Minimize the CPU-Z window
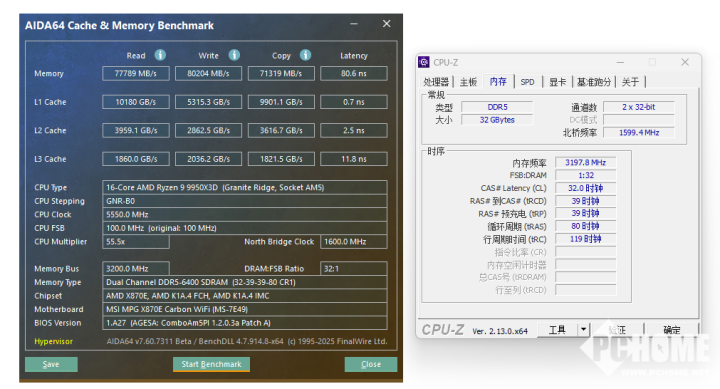The width and height of the screenshot is (720, 389). tap(620, 62)
